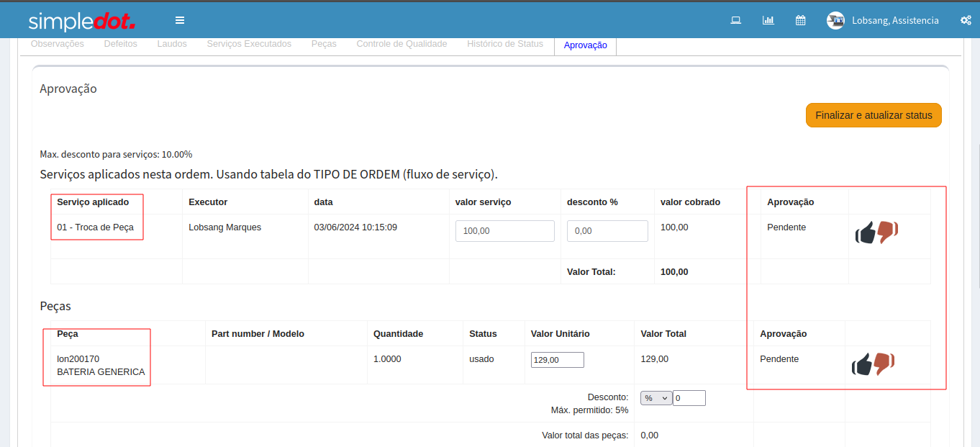Viewport: 980px width, 447px height.
Task: Approve Troca de Peça service with thumbs up
Action: pos(865,233)
